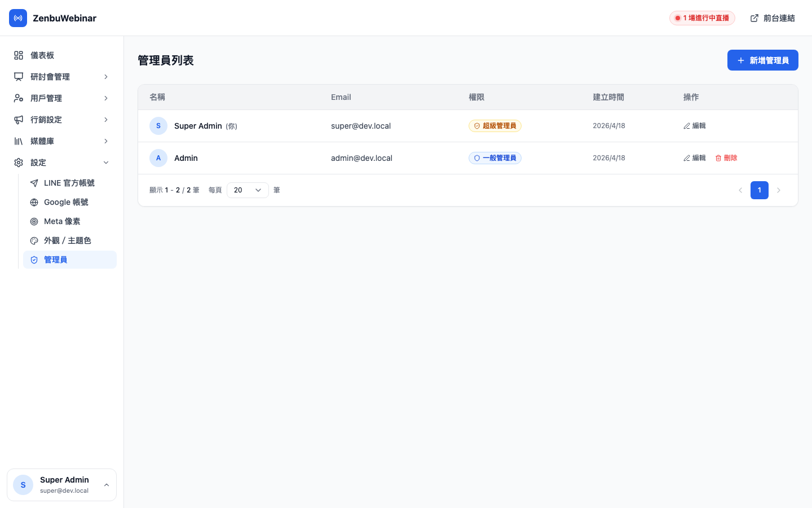Click the Meta 像素 target icon
812x508 pixels.
(34, 222)
